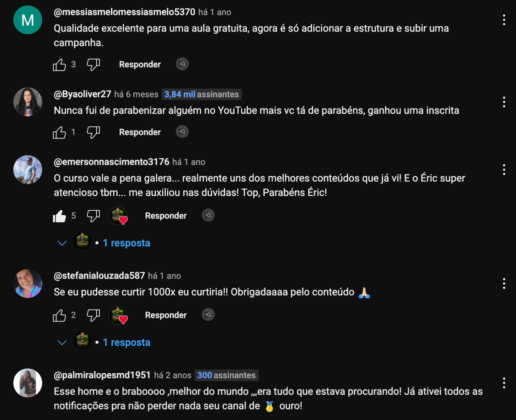
Task: Click the vidIQ icon under the @stefanialouzada587 comment
Action: coord(208,315)
